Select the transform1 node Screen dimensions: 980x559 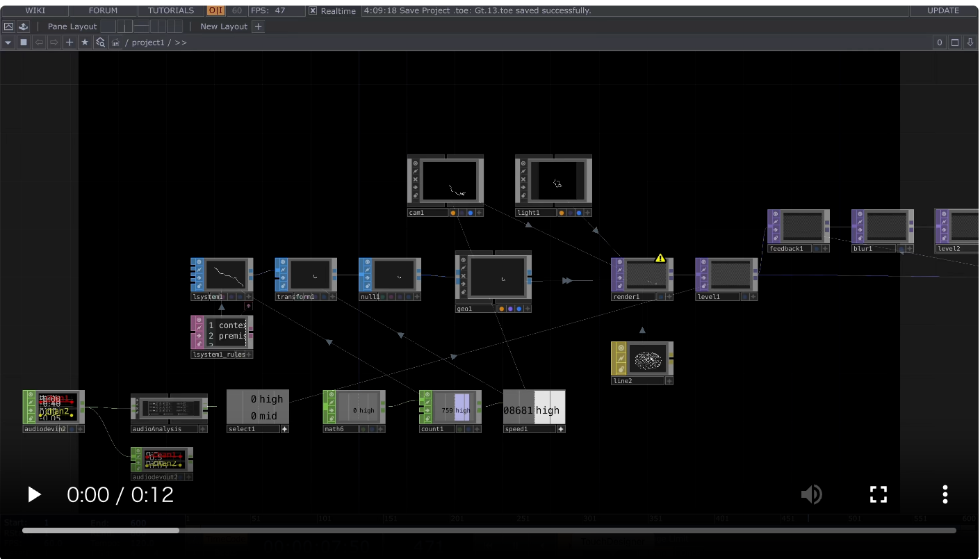306,279
